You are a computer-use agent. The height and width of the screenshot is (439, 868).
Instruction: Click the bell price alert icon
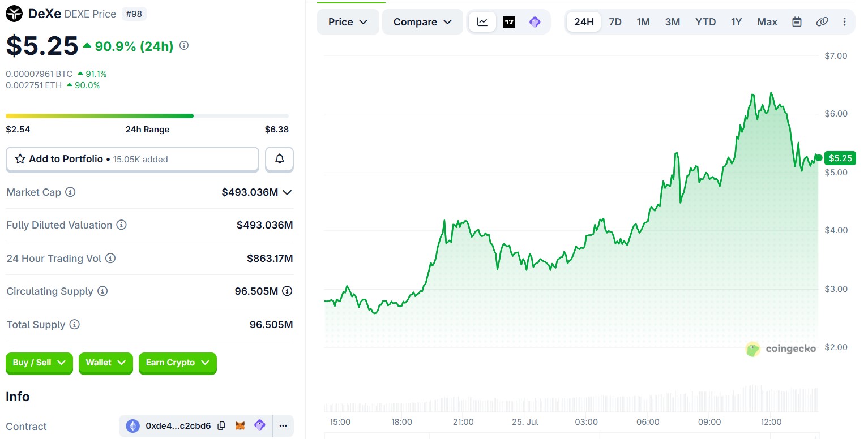pyautogui.click(x=279, y=159)
